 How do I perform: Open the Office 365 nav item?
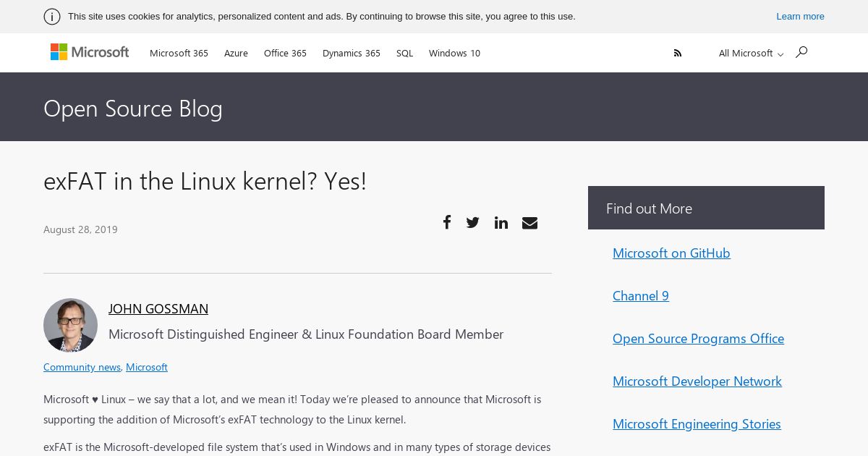point(285,53)
